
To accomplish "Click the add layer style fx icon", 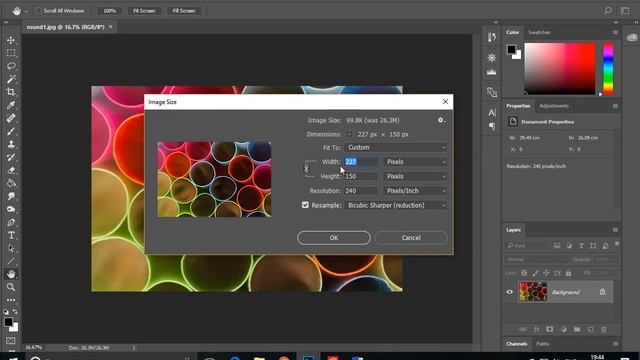I will click(x=536, y=329).
